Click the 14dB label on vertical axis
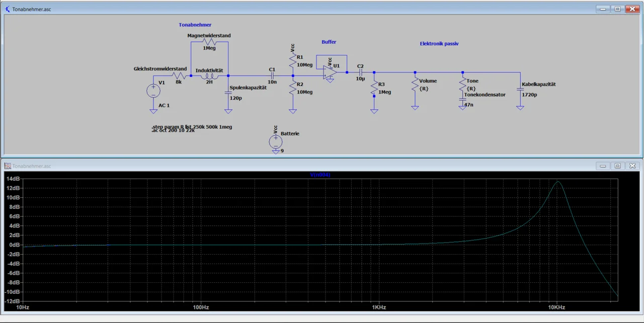The image size is (644, 323). (13, 179)
